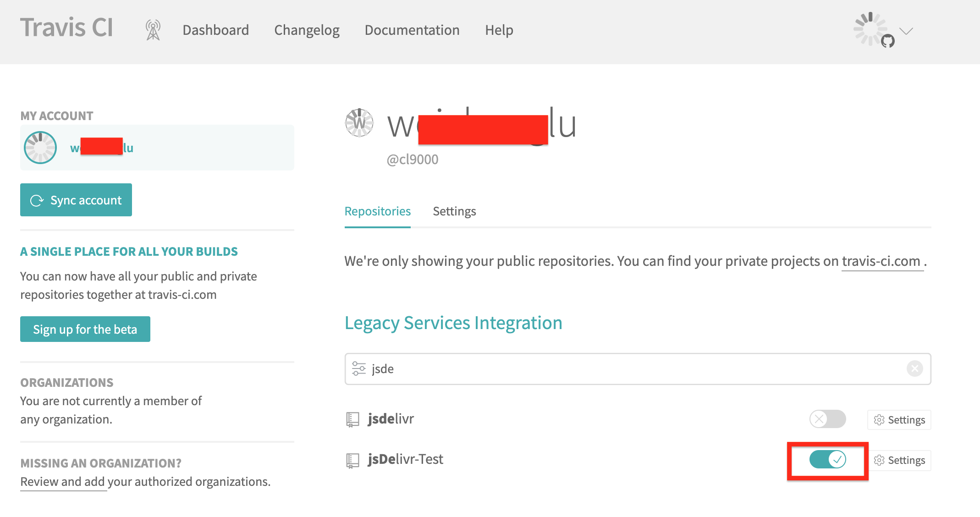
Task: Open the broadcast tower icon in header
Action: pos(153,30)
